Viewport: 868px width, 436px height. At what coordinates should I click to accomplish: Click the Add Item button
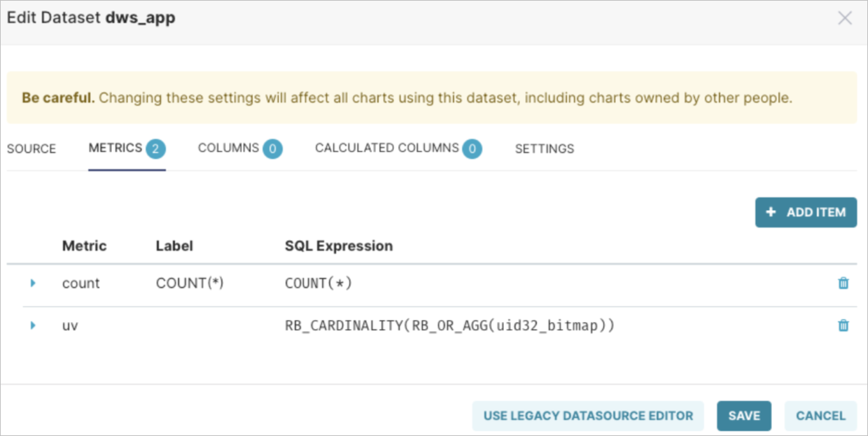click(806, 212)
